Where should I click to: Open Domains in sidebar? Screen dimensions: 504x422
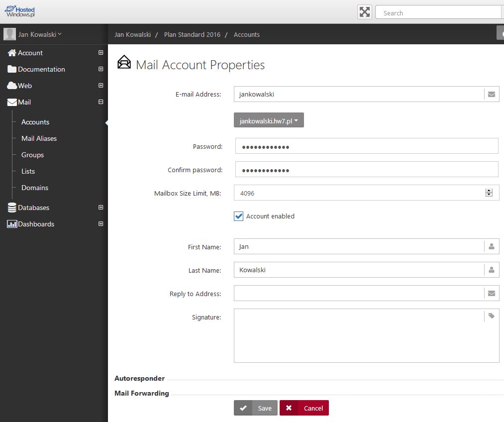point(35,188)
